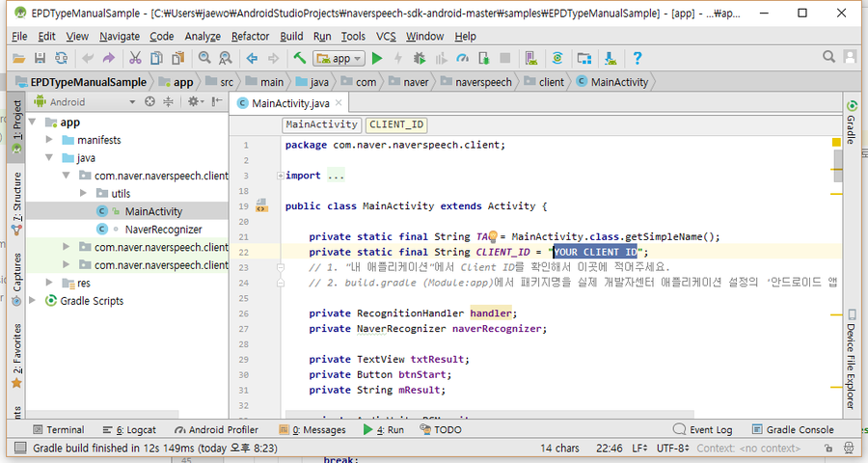Expand the res folder
This screenshot has width=868, height=463.
pyautogui.click(x=49, y=283)
